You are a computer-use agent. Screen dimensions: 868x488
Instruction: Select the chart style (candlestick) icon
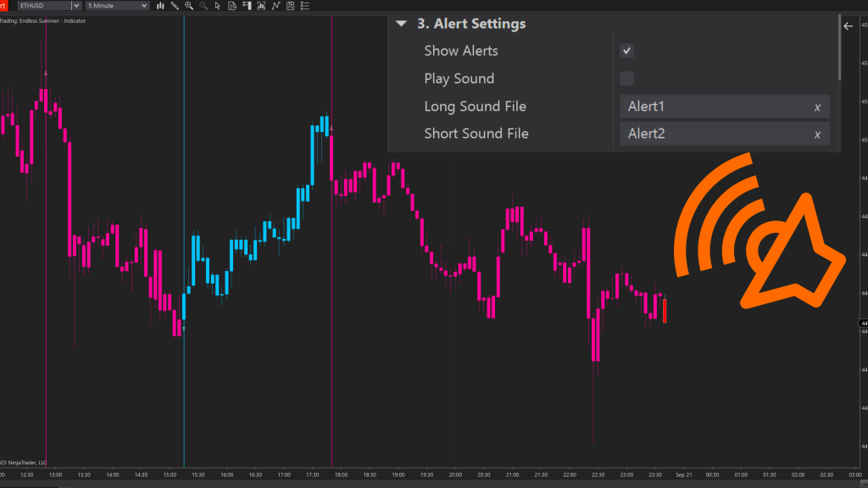tap(160, 6)
